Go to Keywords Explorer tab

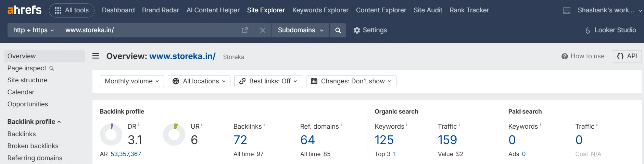click(x=320, y=10)
